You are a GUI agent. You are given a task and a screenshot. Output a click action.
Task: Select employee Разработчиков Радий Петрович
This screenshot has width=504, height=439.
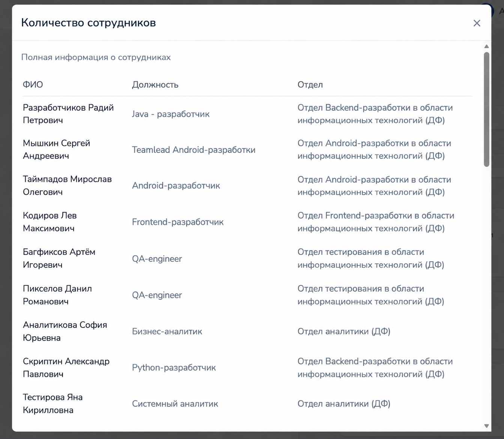click(68, 114)
